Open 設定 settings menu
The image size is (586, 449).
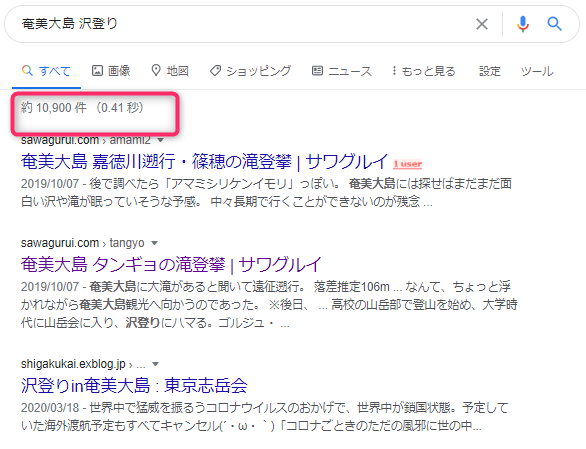490,71
